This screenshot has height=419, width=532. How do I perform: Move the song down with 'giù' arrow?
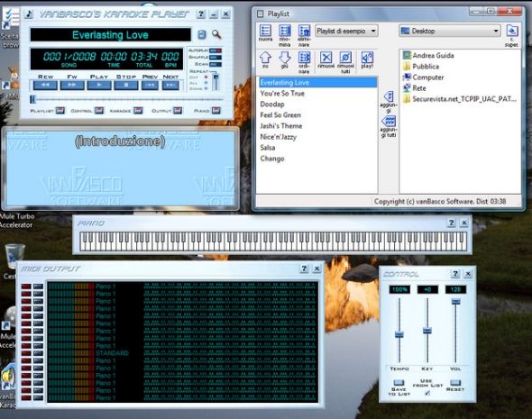tap(285, 58)
